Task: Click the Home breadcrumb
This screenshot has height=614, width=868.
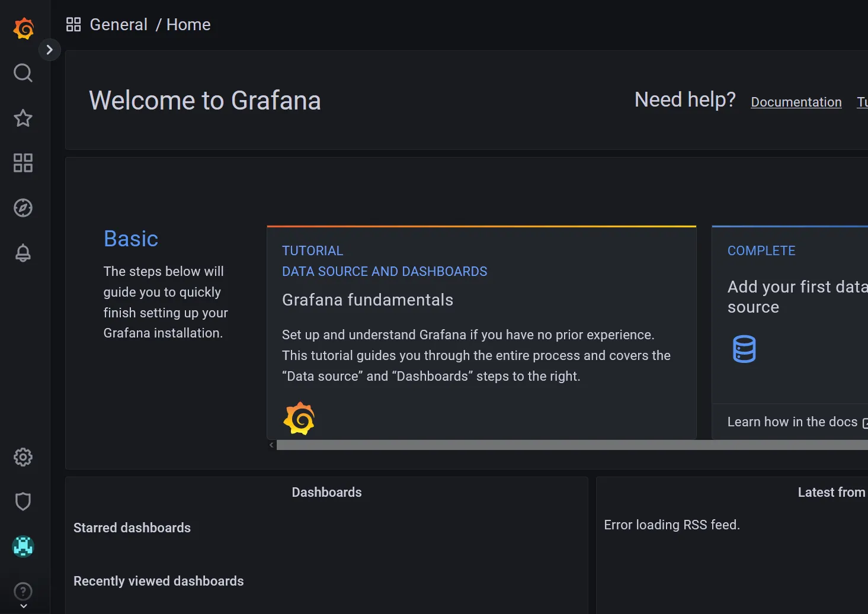Action: click(188, 24)
